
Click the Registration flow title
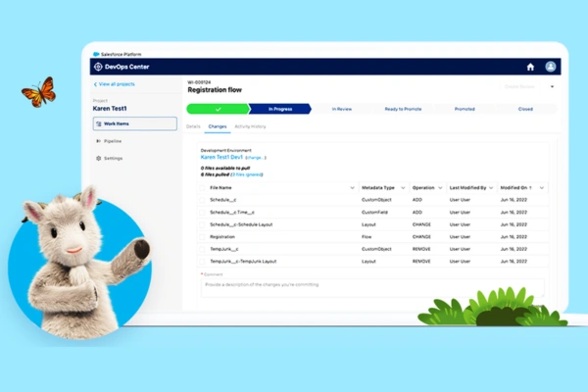pyautogui.click(x=215, y=90)
